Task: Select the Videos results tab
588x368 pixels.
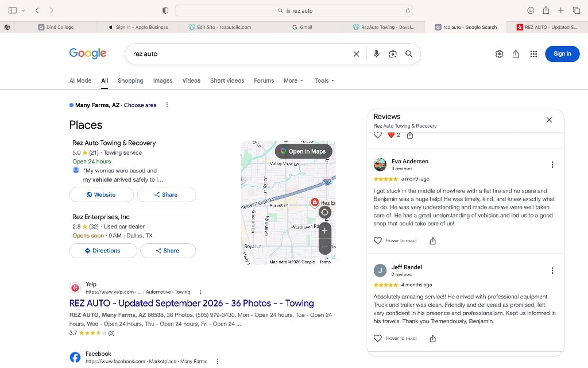Action: [x=191, y=80]
